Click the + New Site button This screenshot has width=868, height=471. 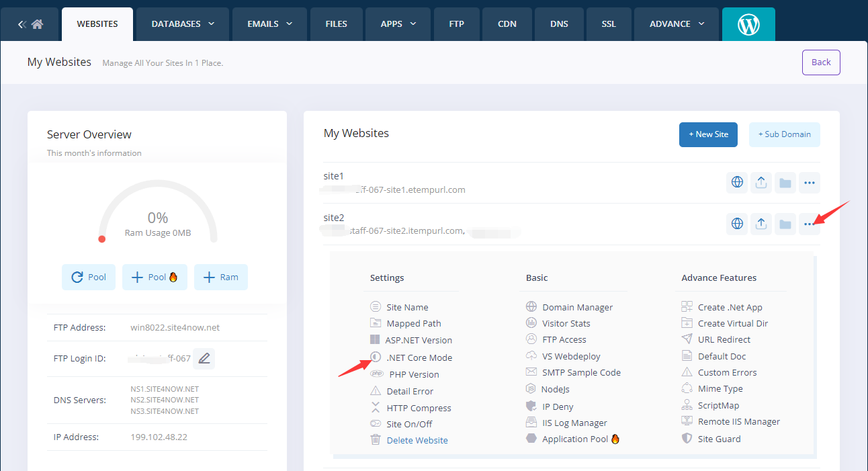tap(708, 134)
